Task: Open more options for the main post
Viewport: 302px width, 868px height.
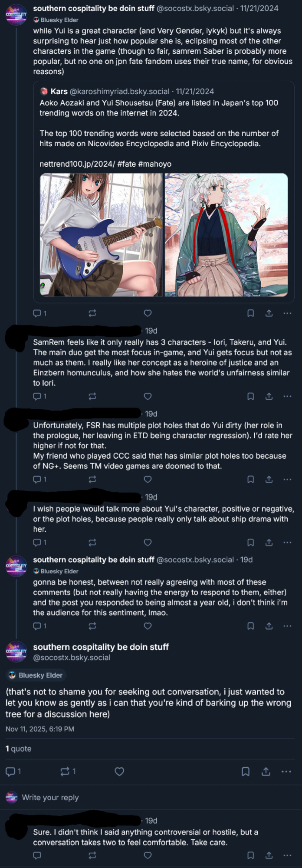Action: (x=286, y=771)
